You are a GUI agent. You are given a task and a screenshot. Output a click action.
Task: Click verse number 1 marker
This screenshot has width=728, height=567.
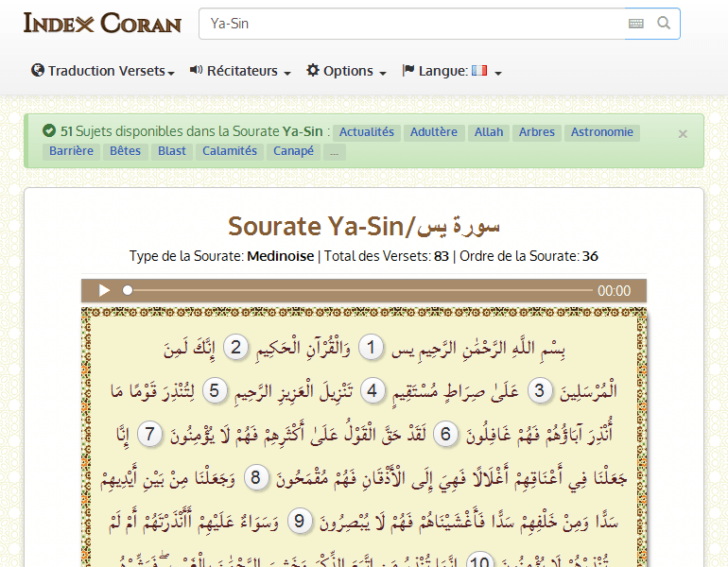371,349
